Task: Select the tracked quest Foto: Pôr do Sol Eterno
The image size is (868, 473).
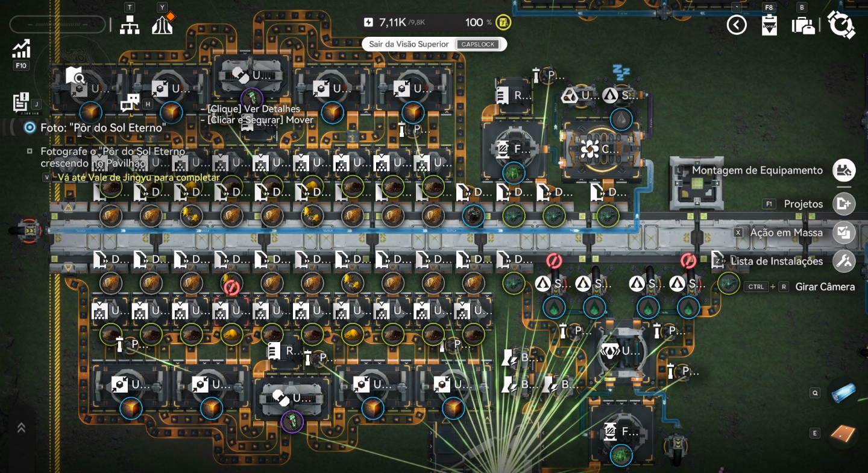Action: tap(102, 128)
